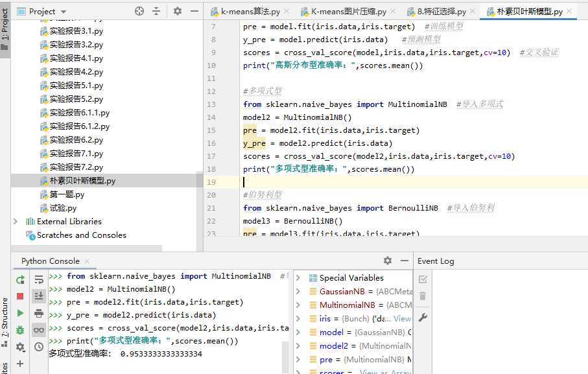588x374 pixels.
Task: Minimize the Python Console panel
Action: 405,261
